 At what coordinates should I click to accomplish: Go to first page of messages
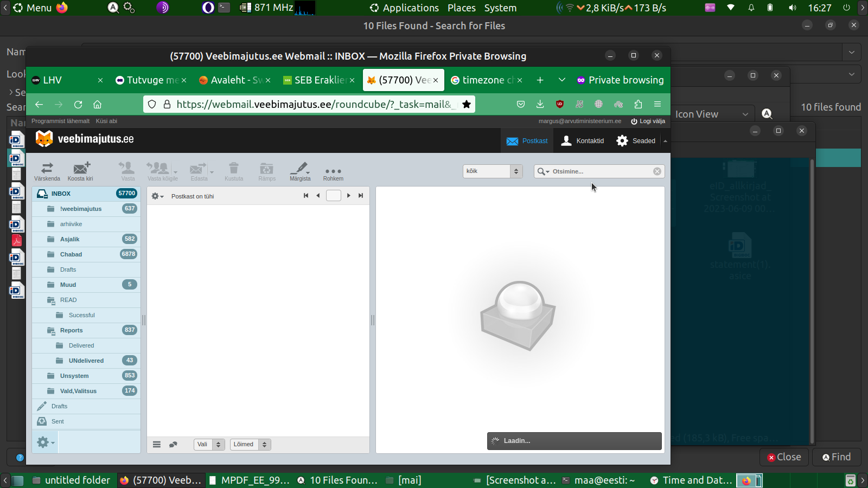(306, 196)
